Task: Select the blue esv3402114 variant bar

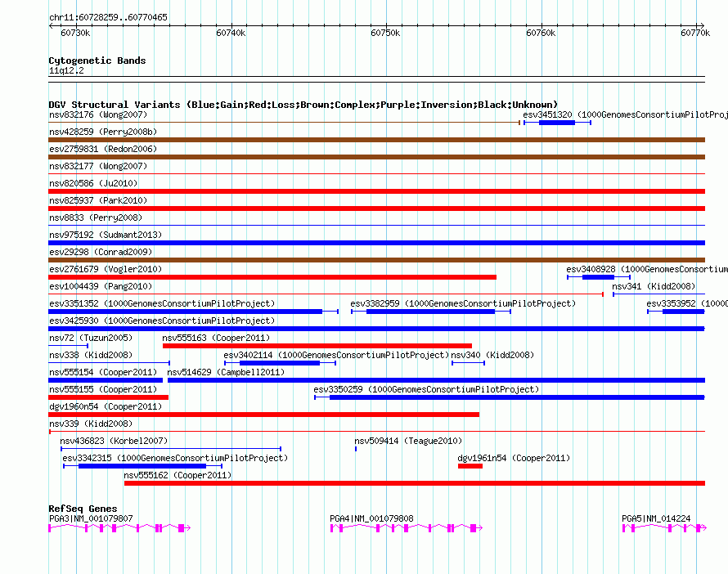Action: pos(280,363)
